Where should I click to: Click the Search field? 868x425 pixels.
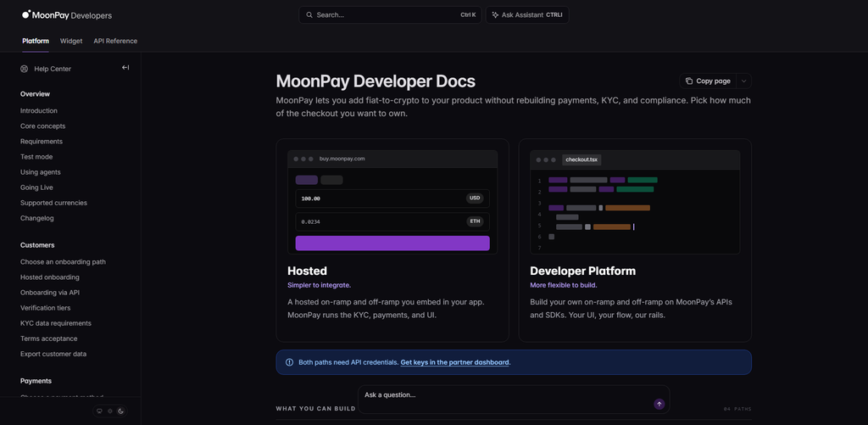[x=390, y=15]
